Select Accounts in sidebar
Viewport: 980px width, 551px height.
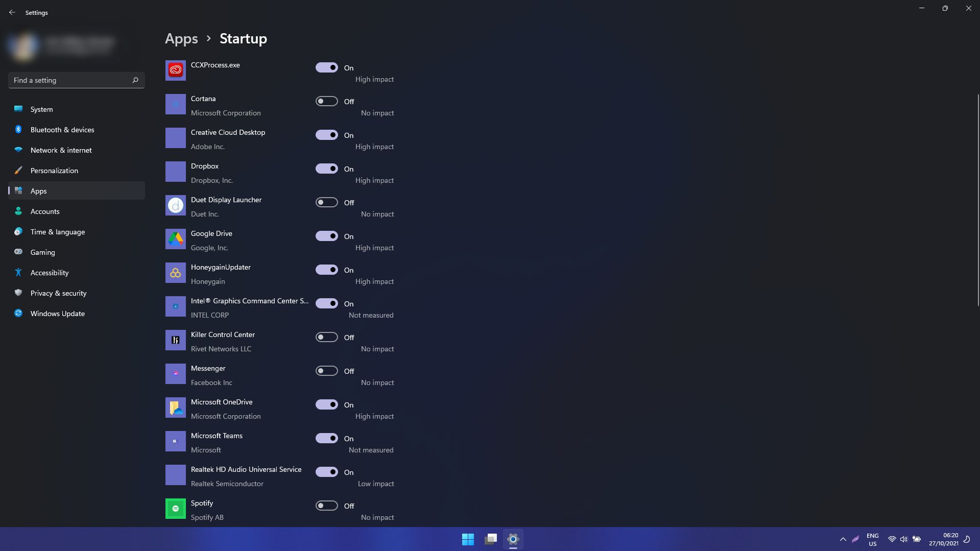pos(77,211)
